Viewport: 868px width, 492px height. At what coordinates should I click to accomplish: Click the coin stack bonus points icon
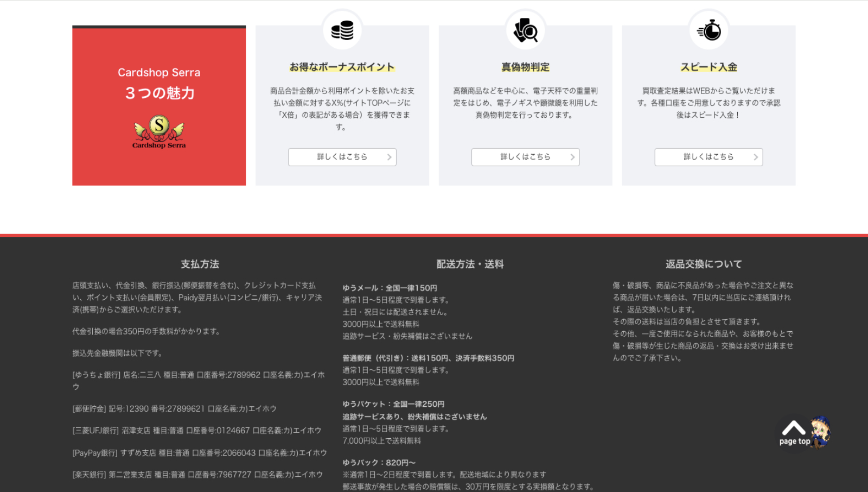click(342, 30)
